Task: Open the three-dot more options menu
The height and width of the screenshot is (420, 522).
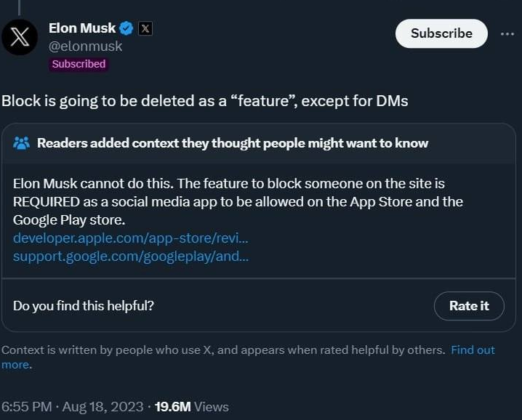Action: tap(507, 34)
